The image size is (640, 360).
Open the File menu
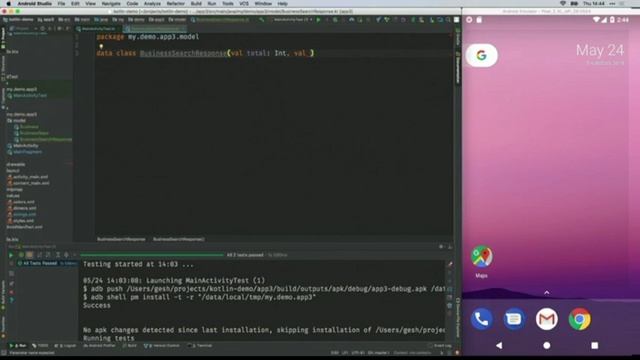pos(61,3)
